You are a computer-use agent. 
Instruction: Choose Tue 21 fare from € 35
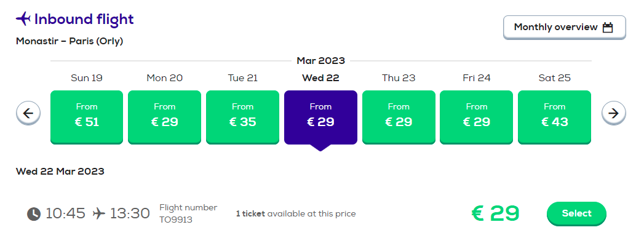(242, 117)
